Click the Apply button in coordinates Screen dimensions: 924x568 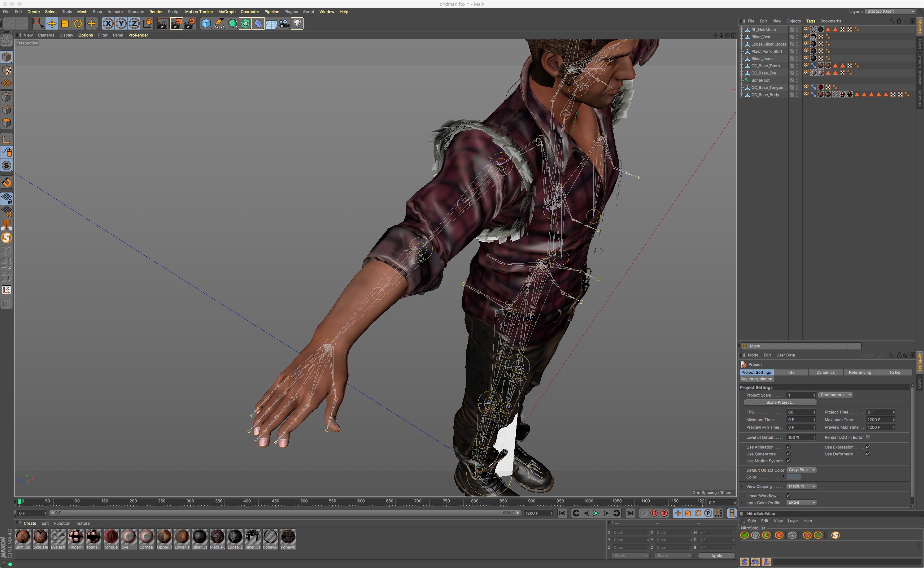point(716,556)
